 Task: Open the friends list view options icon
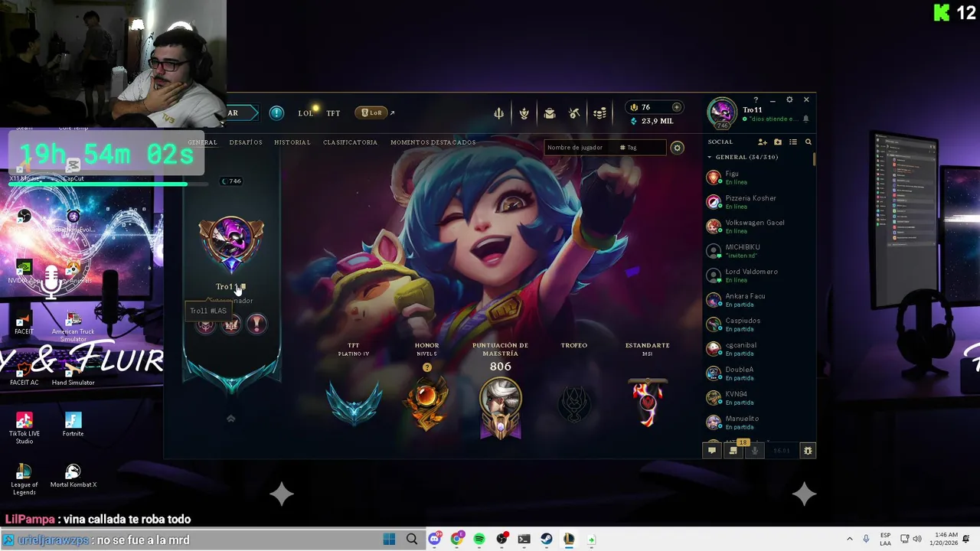793,142
